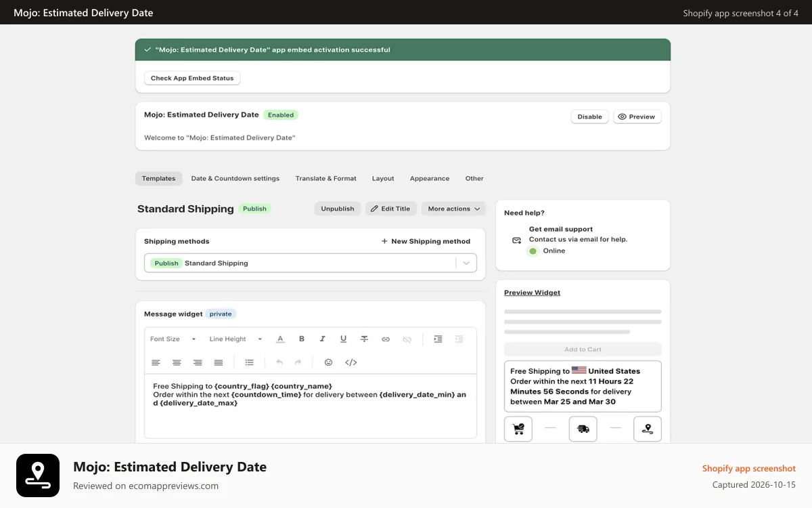
Task: Open the Preview Widget link
Action: [533, 293]
